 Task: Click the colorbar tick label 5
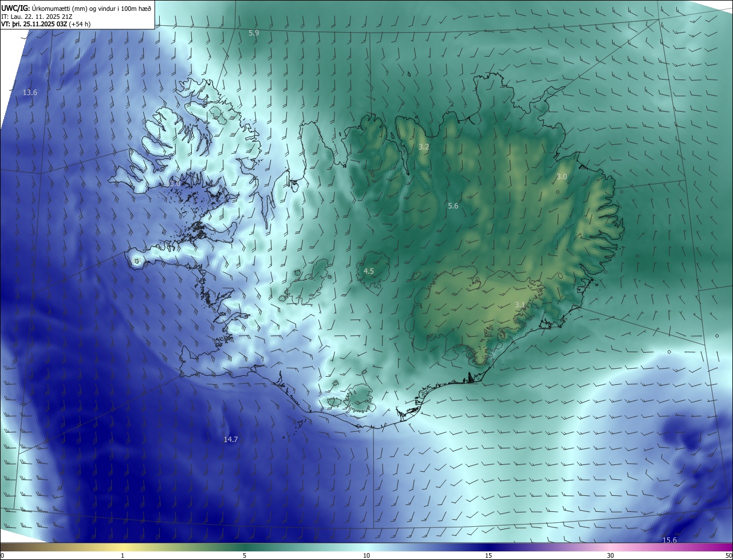245,555
